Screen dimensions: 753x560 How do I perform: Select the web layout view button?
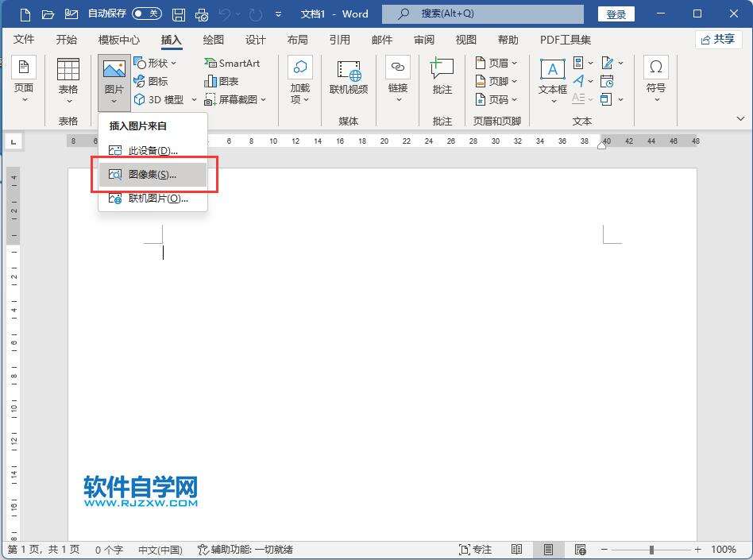tap(581, 549)
